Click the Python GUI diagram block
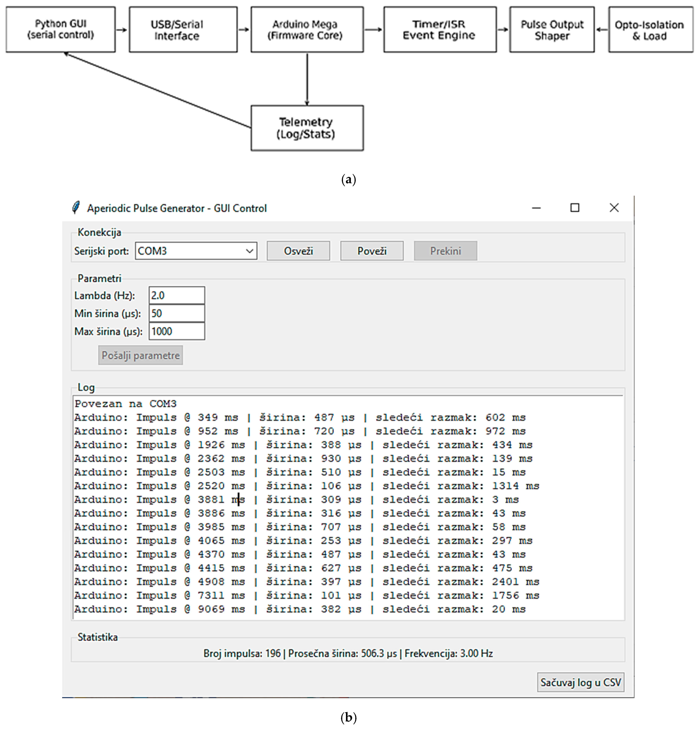This screenshot has height=729, width=700. (x=61, y=29)
